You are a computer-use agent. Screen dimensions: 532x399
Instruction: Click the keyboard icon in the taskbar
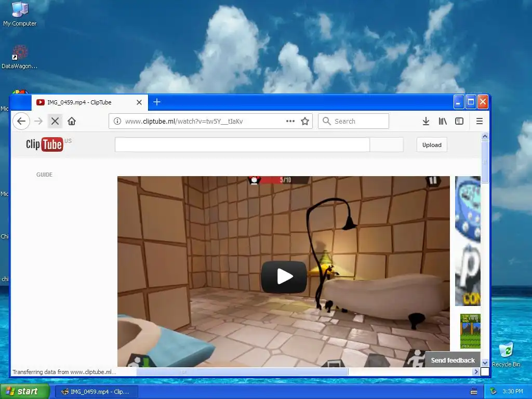tap(474, 392)
